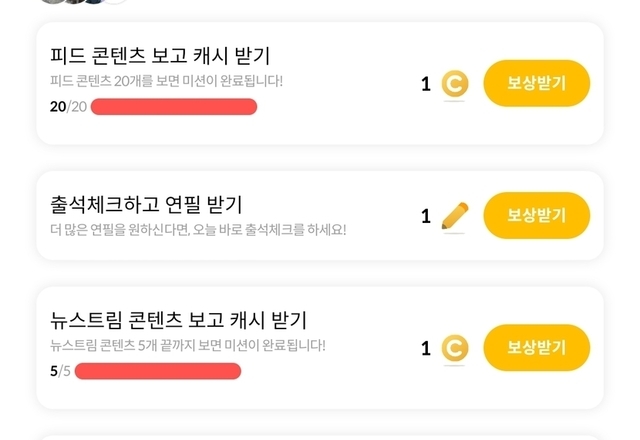Open the 피드 콘텐츠 보고 캐시 받기 title
The width and height of the screenshot is (640, 440).
point(160,56)
